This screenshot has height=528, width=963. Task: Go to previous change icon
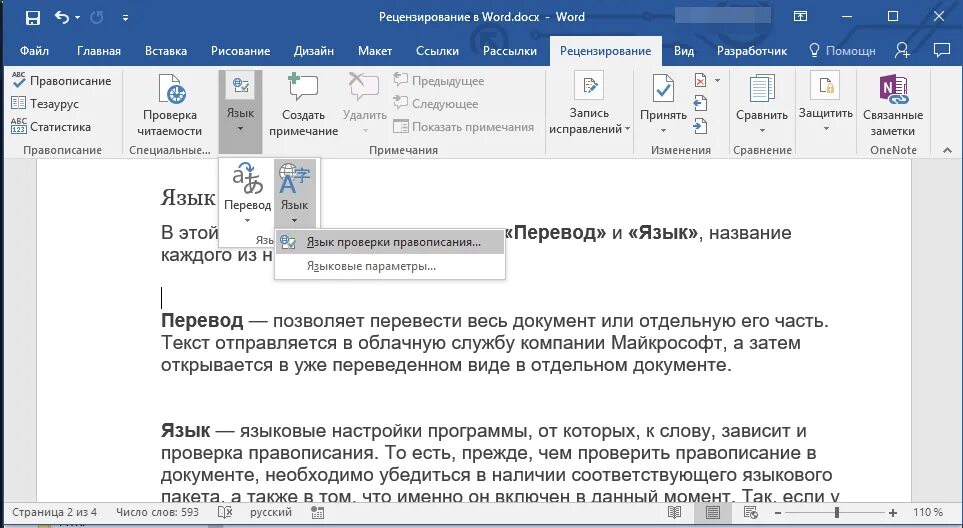point(701,104)
